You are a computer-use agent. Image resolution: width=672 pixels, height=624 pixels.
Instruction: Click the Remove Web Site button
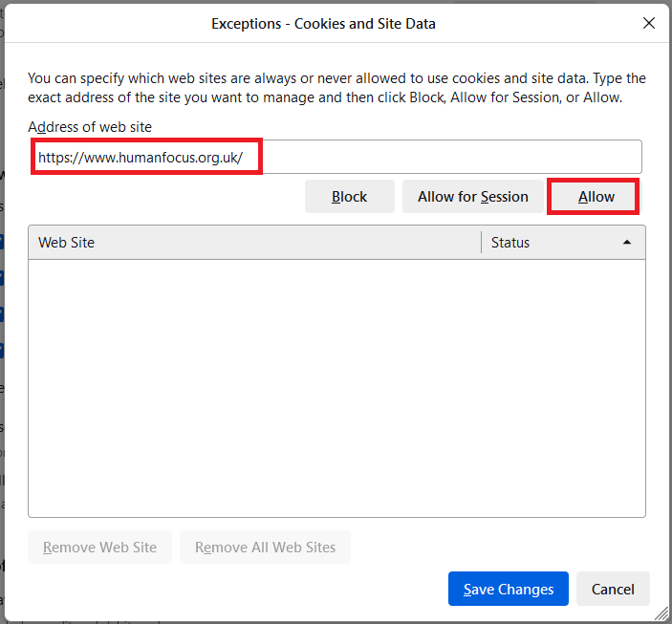[x=99, y=548]
